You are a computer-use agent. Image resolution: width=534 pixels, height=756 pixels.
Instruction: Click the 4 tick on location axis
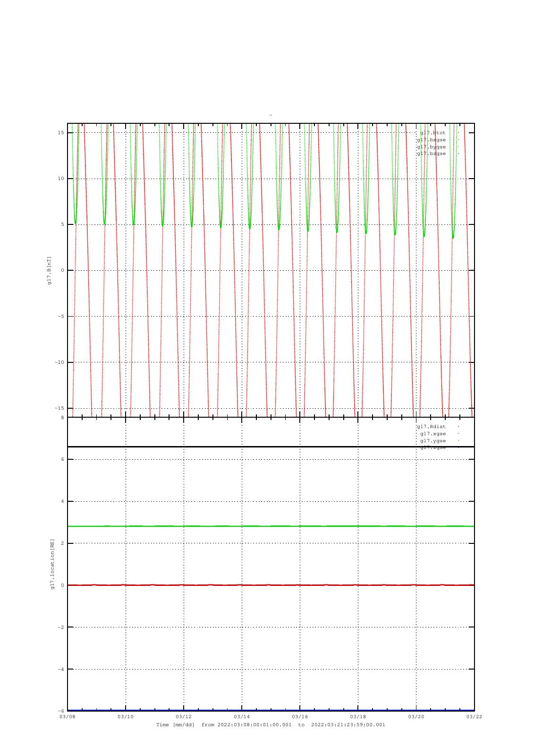[x=62, y=501]
